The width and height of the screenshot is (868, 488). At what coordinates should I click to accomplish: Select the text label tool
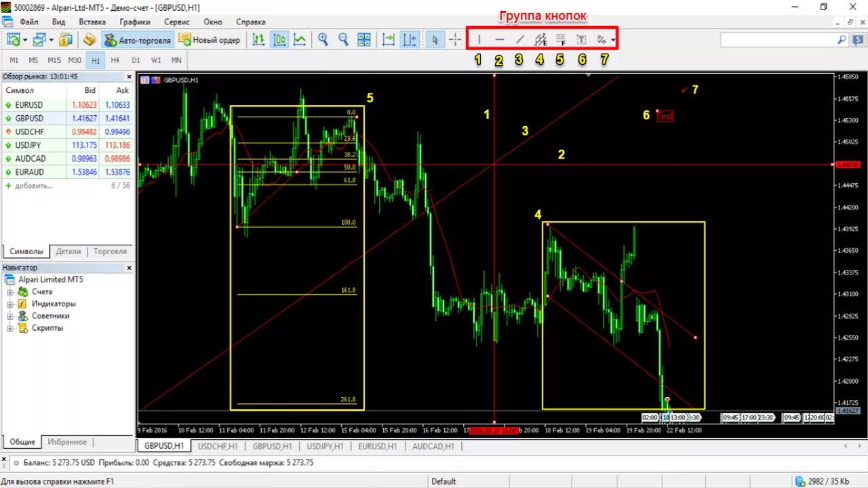click(581, 40)
